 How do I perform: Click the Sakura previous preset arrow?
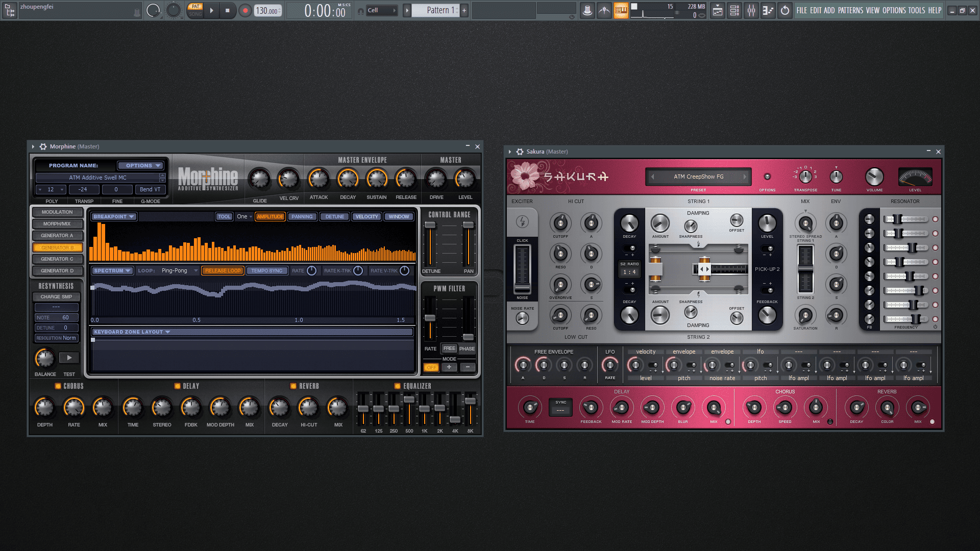tap(652, 177)
